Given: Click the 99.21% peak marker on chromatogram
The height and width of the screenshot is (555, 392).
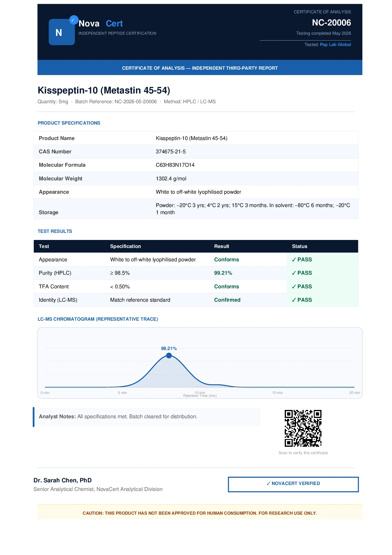Looking at the screenshot, I should pyautogui.click(x=169, y=355).
